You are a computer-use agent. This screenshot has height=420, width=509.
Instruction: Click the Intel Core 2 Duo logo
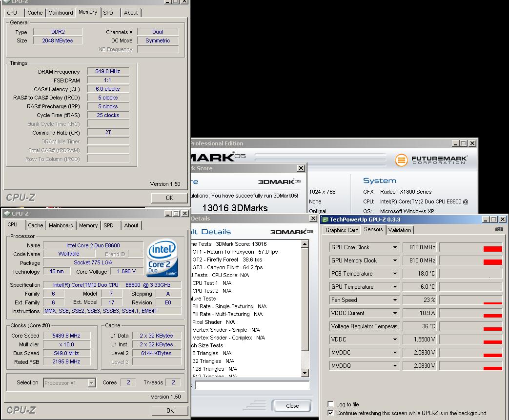point(162,258)
